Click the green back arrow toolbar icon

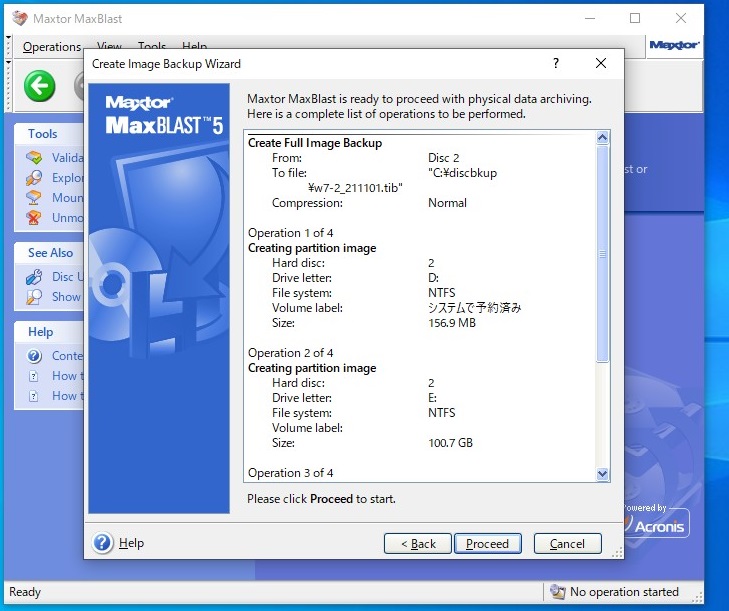pos(40,86)
